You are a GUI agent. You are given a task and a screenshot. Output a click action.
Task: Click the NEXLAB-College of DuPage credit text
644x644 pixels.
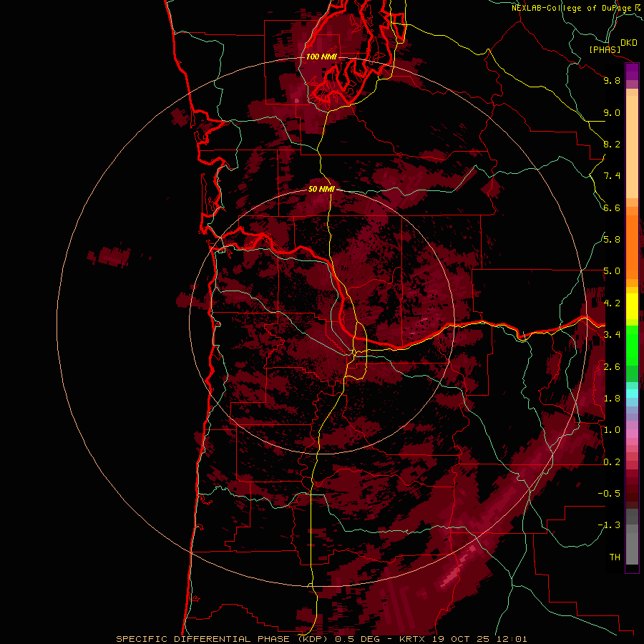(x=572, y=8)
